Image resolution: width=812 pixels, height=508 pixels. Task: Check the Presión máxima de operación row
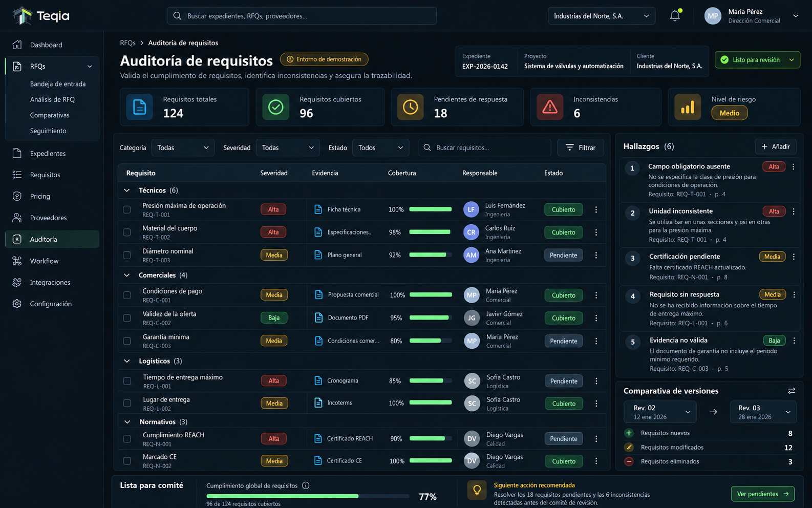coord(127,209)
